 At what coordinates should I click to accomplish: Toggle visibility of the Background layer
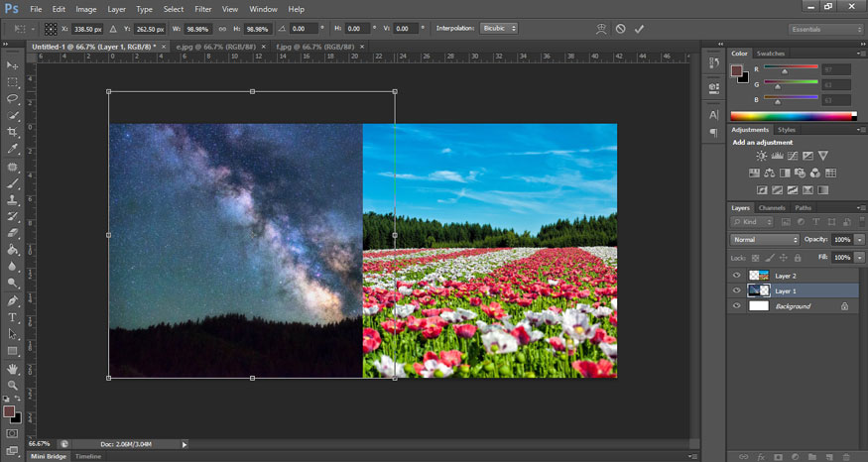736,306
